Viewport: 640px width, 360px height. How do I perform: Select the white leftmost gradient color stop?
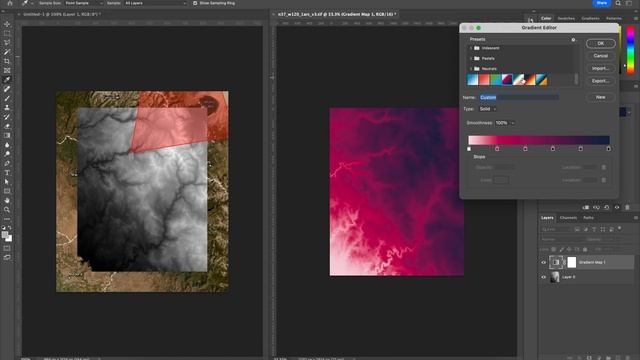[x=469, y=149]
